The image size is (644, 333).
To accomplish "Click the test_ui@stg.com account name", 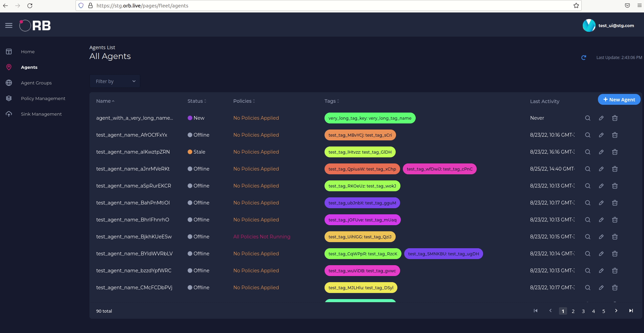I will pos(616,25).
